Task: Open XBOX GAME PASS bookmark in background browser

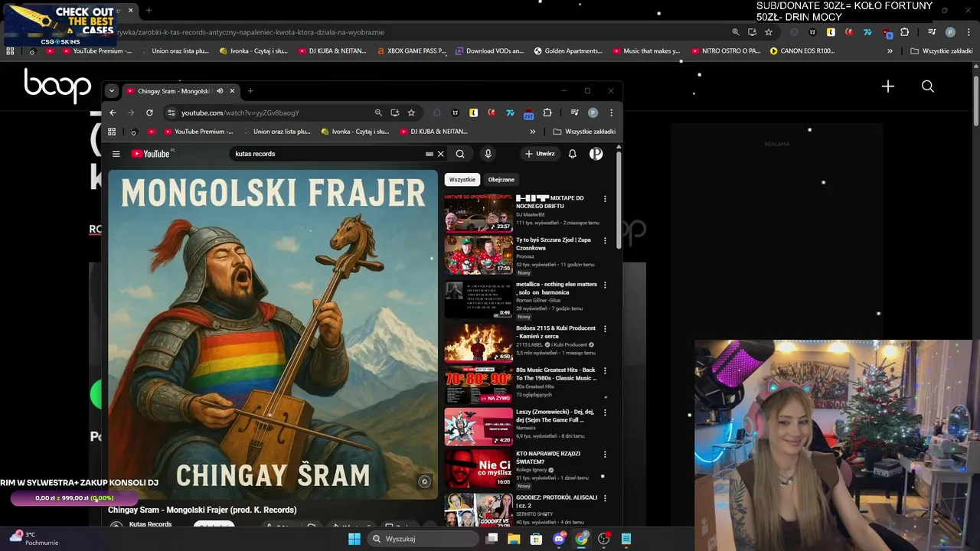Action: [x=412, y=51]
